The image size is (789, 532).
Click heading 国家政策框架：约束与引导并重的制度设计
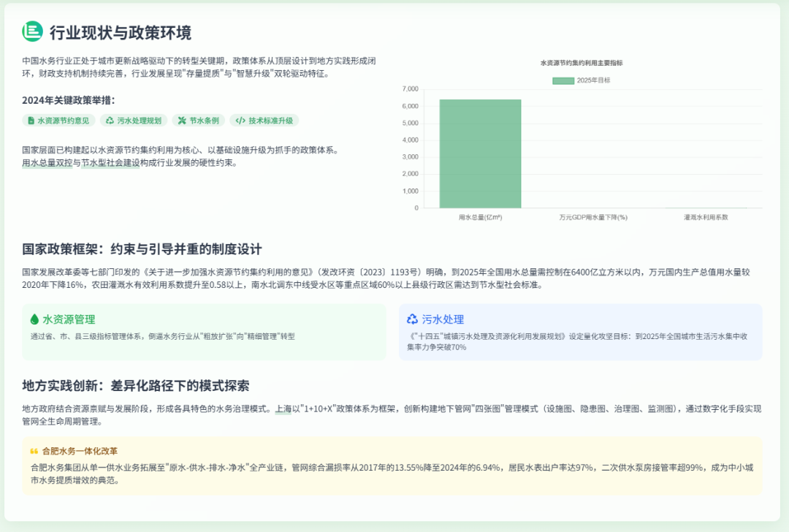[142, 249]
